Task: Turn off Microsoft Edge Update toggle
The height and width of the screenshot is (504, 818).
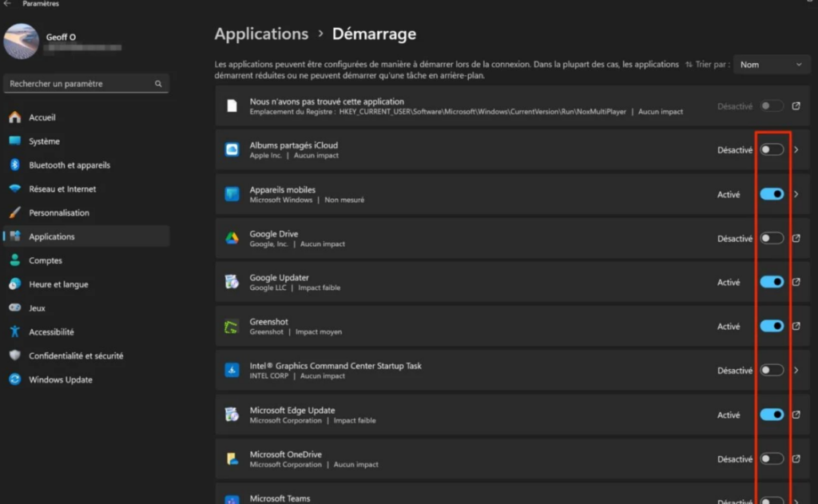Action: (772, 415)
